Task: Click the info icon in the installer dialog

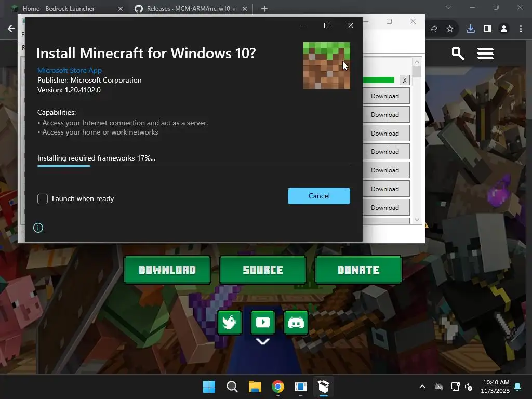Action: click(x=38, y=228)
